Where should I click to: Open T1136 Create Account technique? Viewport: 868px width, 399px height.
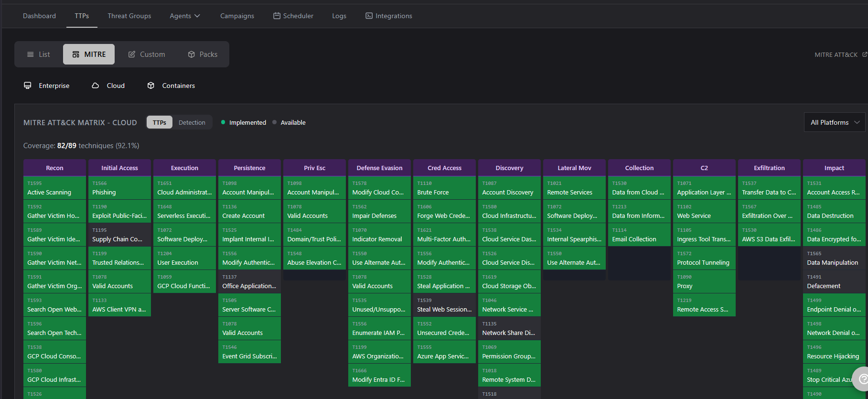[x=249, y=211]
